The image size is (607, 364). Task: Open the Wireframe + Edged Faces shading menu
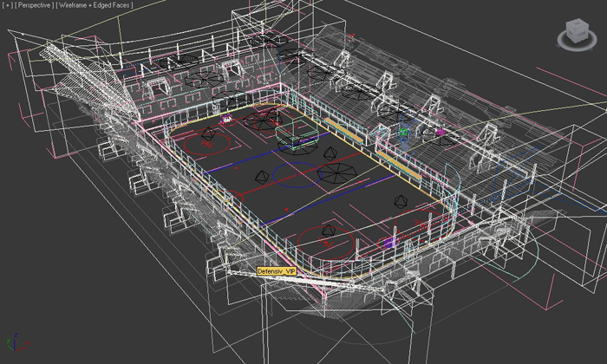94,5
